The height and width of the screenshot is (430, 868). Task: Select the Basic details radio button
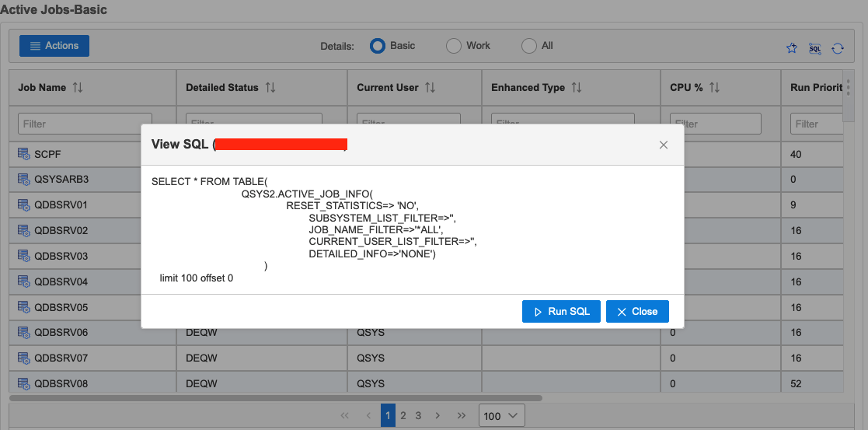coord(378,46)
